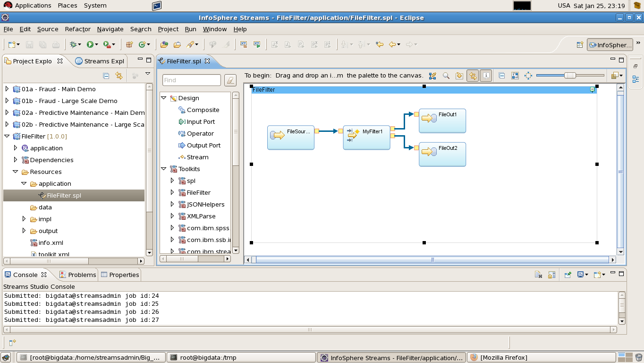Open the Project menu
Screen dimensions: 644x363
[x=168, y=29]
